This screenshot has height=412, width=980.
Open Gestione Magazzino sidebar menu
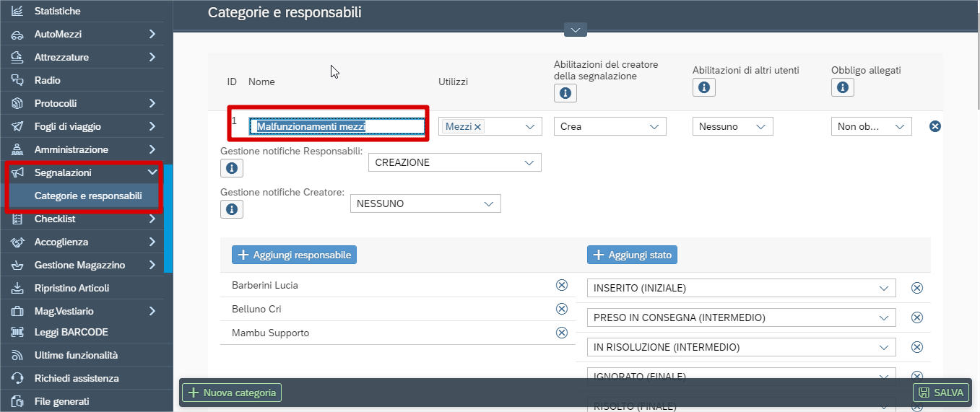click(x=87, y=265)
